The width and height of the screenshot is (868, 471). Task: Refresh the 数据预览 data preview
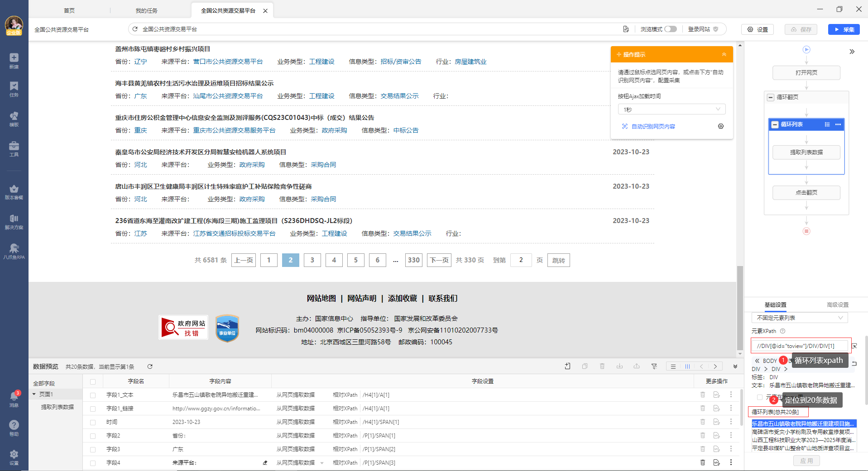pyautogui.click(x=150, y=366)
